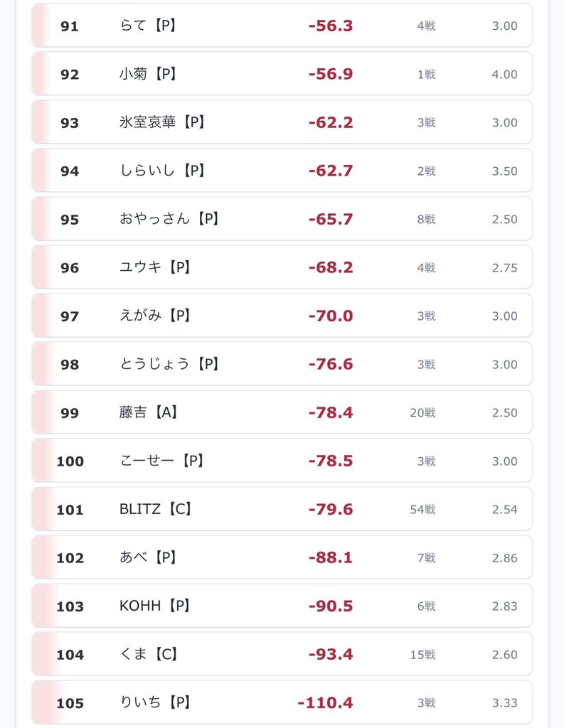Open BLITZ【C】 player row

pyautogui.click(x=282, y=509)
